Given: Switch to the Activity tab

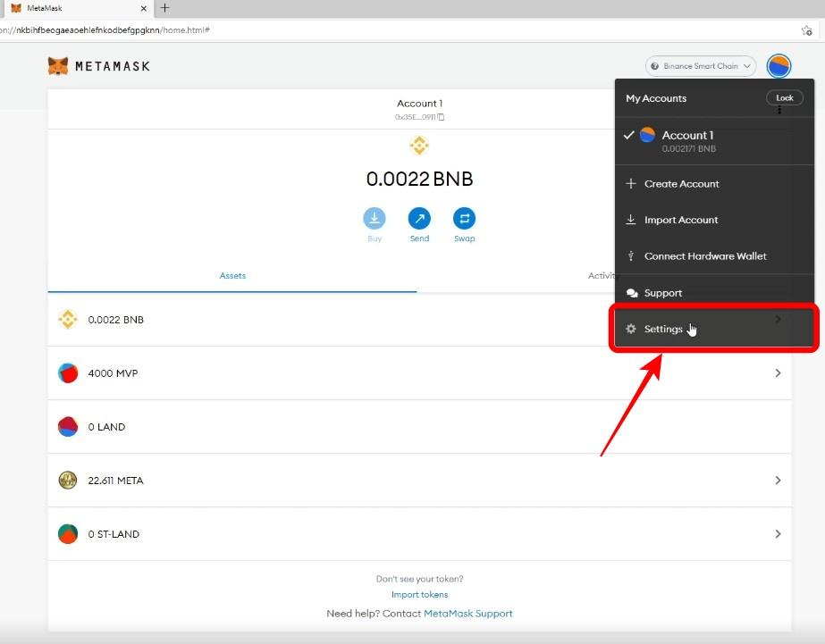Looking at the screenshot, I should 602,275.
